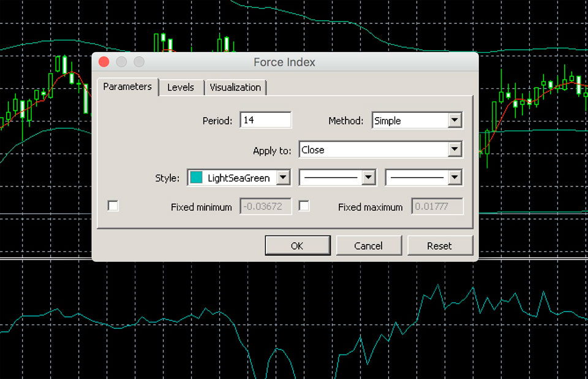Screen dimensions: 588x379
Task: Enable the Fixed maximum checkbox
Action: coord(304,206)
